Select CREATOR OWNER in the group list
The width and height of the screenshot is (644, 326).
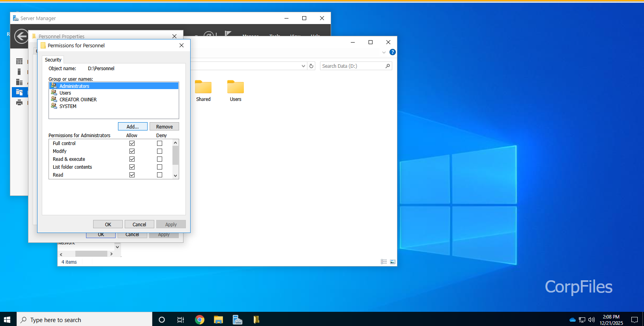pyautogui.click(x=78, y=100)
